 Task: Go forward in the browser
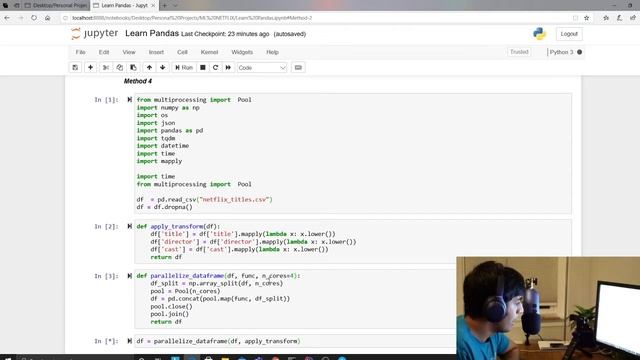pyautogui.click(x=20, y=18)
